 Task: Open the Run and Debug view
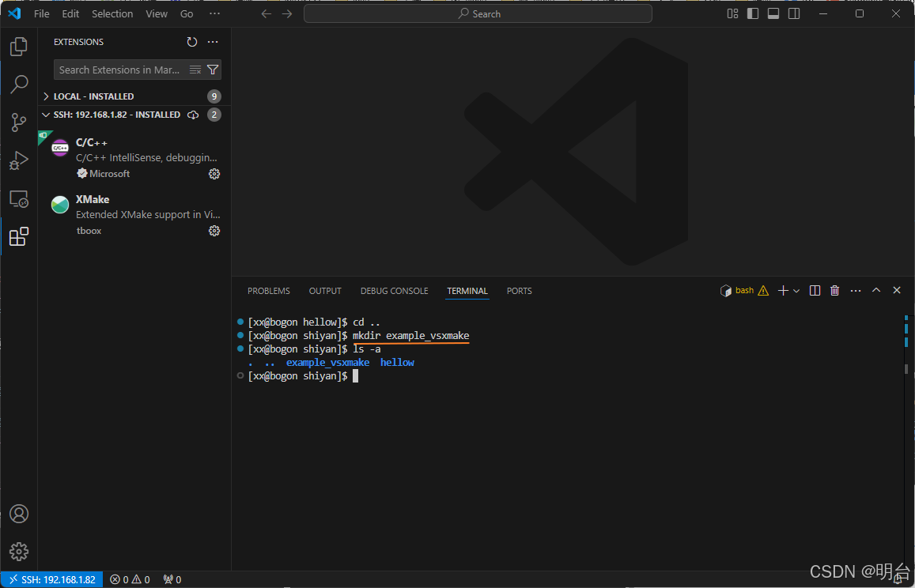coord(19,160)
